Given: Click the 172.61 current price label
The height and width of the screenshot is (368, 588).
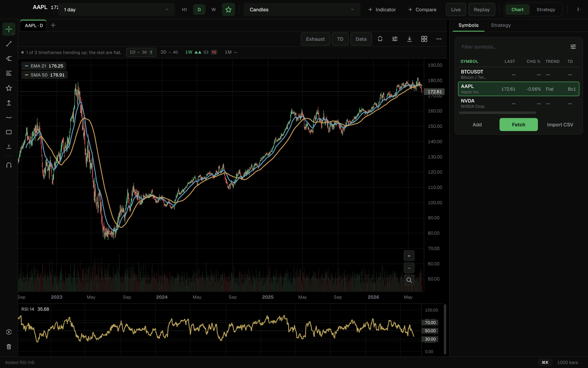Looking at the screenshot, I should coord(434,92).
